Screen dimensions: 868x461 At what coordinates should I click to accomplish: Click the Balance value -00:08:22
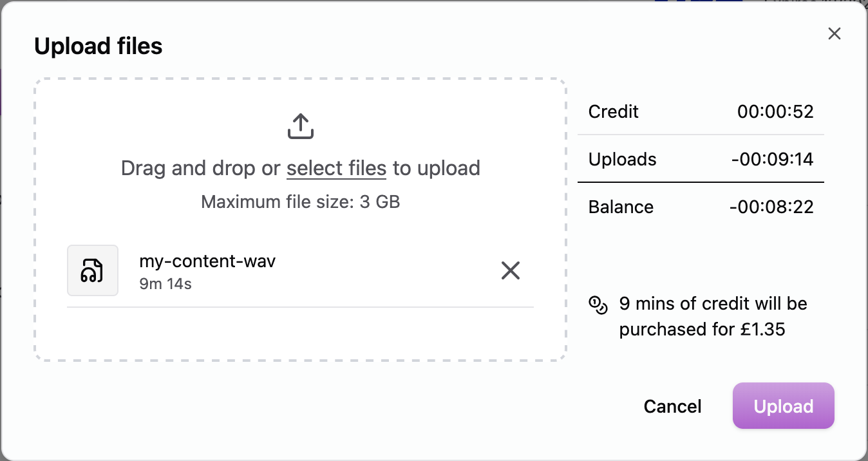(x=771, y=207)
